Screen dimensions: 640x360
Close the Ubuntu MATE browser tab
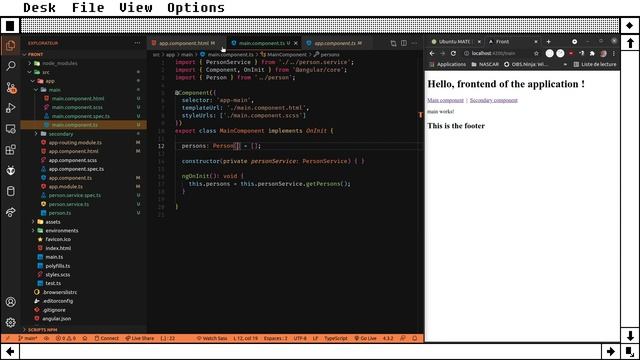coord(479,42)
